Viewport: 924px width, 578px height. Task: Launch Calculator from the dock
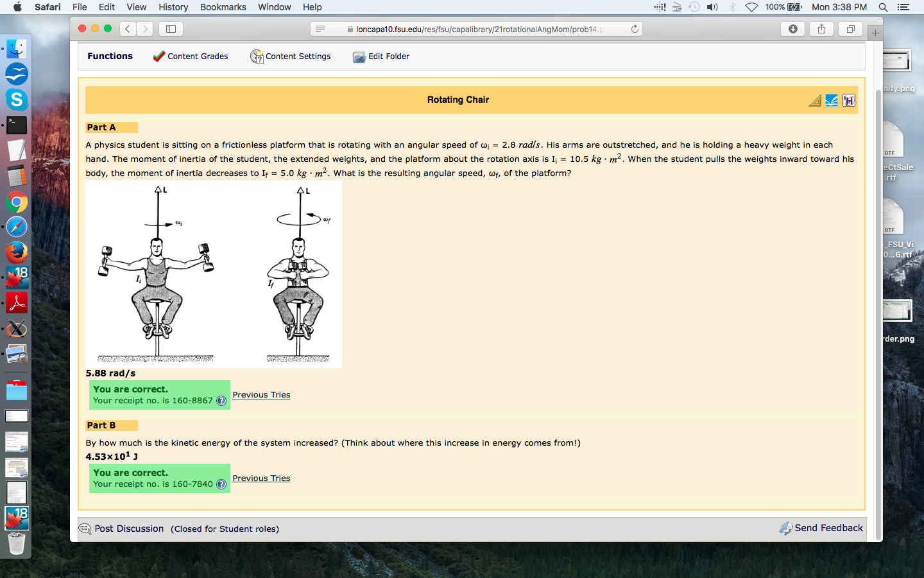[17, 176]
